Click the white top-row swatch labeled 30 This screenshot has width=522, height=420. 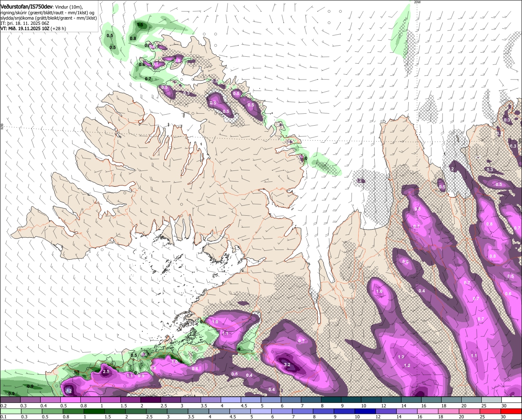(512, 400)
